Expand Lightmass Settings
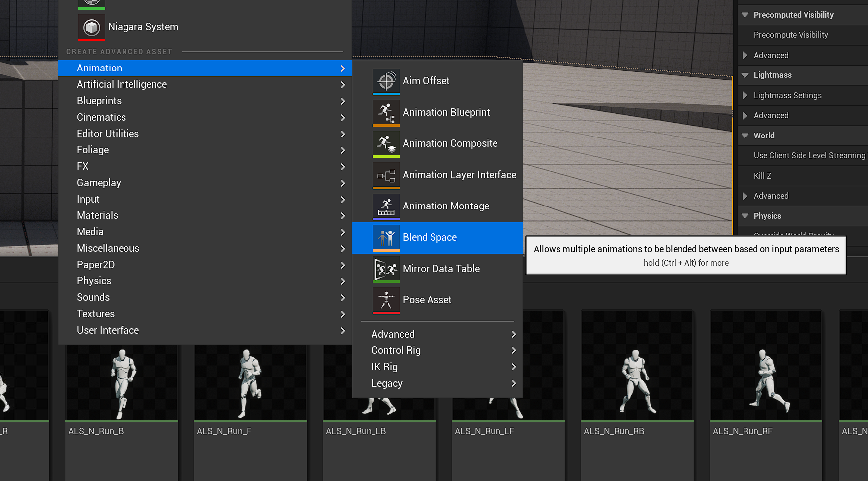868x481 pixels. [x=745, y=95]
